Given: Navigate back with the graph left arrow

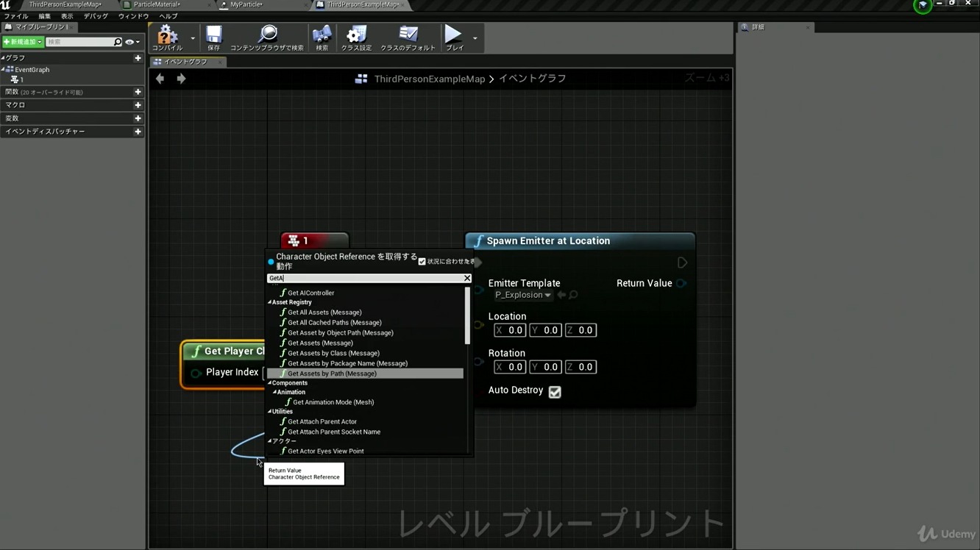Looking at the screenshot, I should point(160,79).
